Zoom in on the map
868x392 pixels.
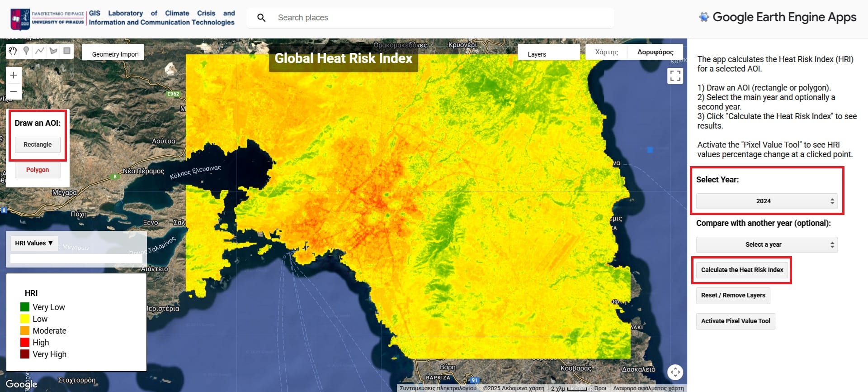(x=14, y=75)
